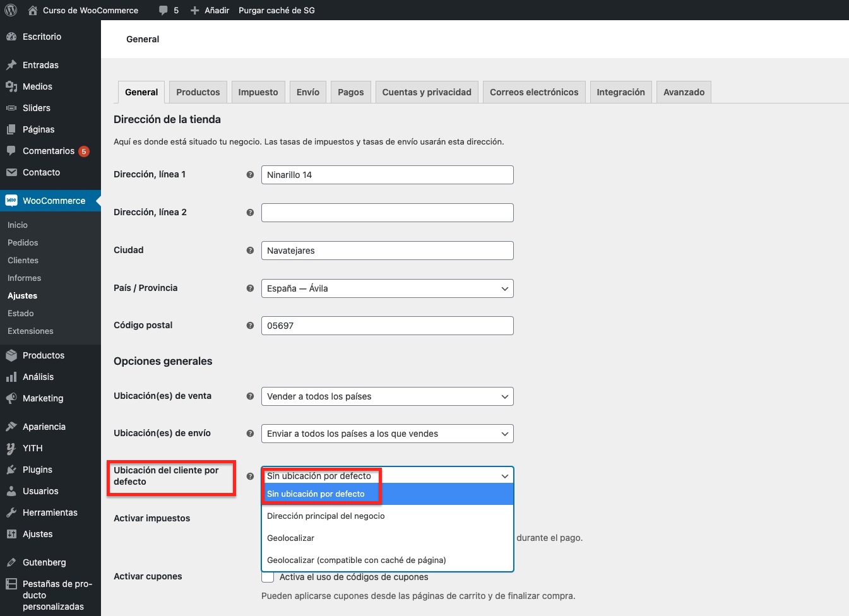
Task: Click the Ciudad input containing Navatejares
Action: coord(388,251)
